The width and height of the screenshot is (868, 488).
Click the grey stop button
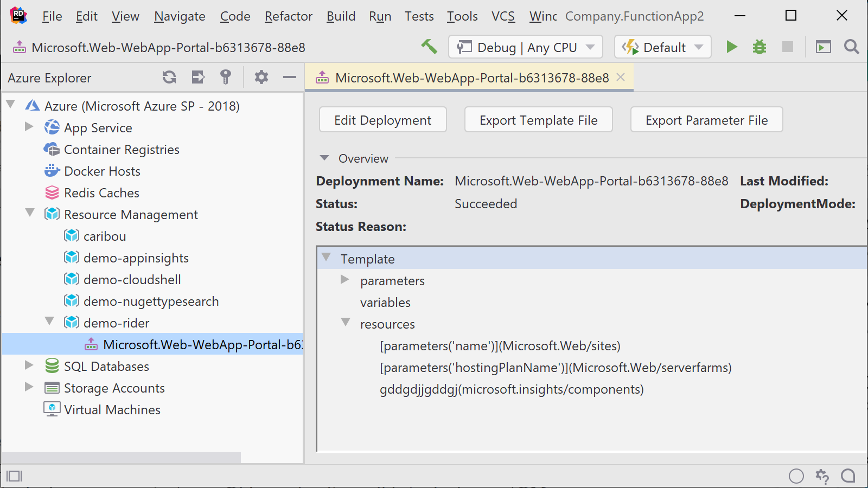tap(788, 47)
